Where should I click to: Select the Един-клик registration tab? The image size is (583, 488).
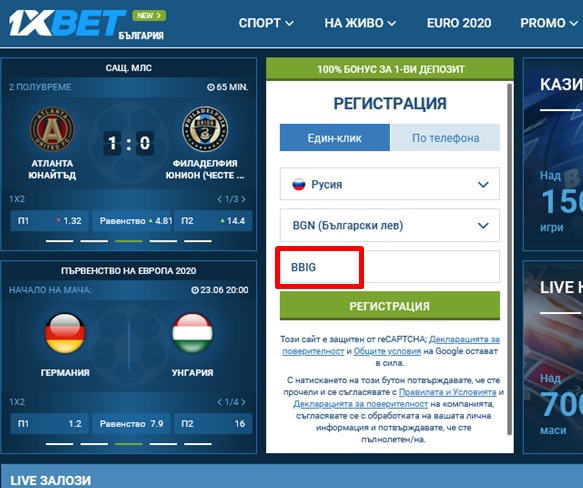point(335,138)
